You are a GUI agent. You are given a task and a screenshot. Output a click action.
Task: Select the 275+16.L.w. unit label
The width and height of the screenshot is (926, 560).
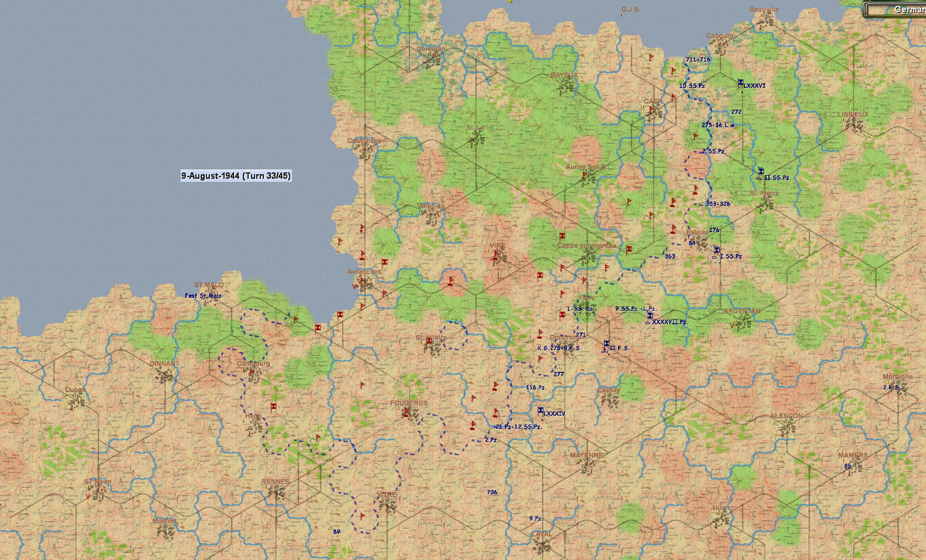coord(718,125)
